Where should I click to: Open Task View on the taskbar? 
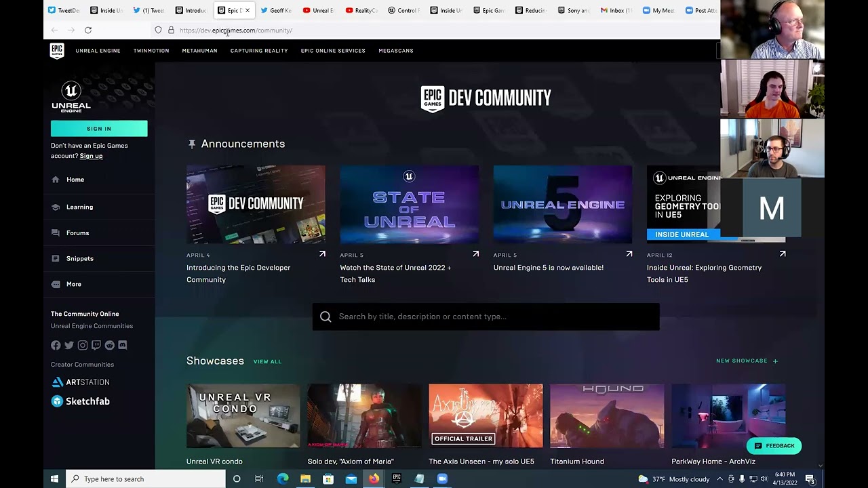258,479
